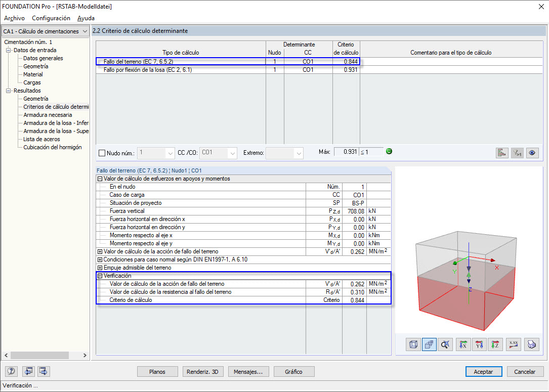
Task: Open the Nudo núm. combo box
Action: (x=156, y=153)
